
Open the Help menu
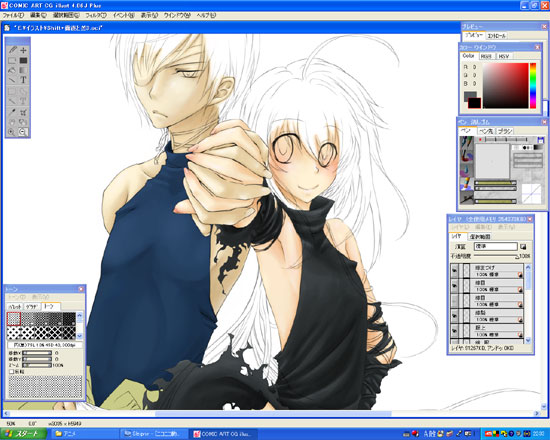(206, 15)
